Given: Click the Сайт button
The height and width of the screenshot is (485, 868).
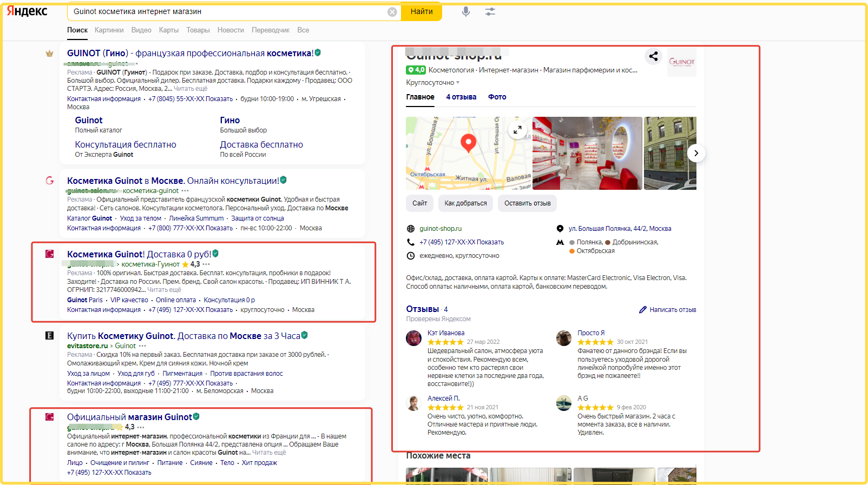Looking at the screenshot, I should (420, 203).
